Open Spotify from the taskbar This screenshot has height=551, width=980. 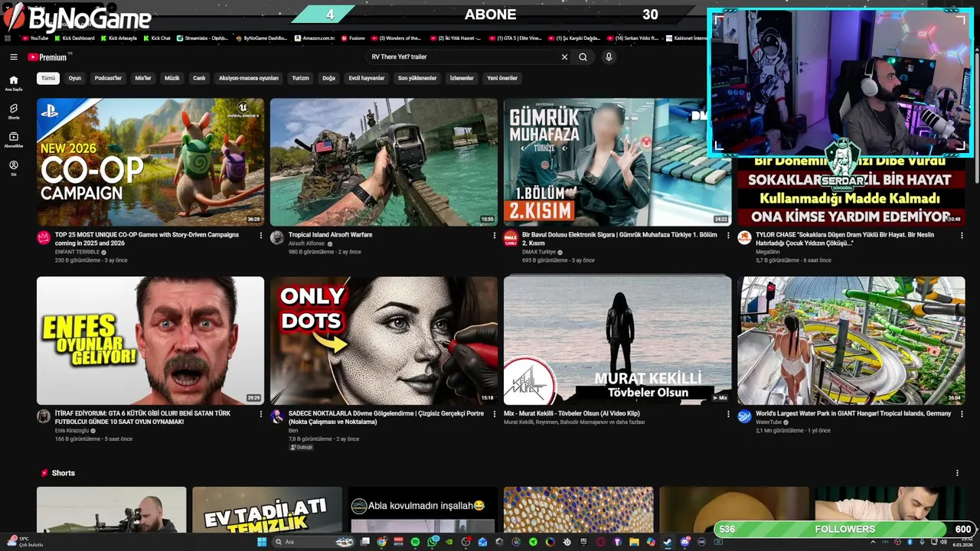(x=415, y=542)
